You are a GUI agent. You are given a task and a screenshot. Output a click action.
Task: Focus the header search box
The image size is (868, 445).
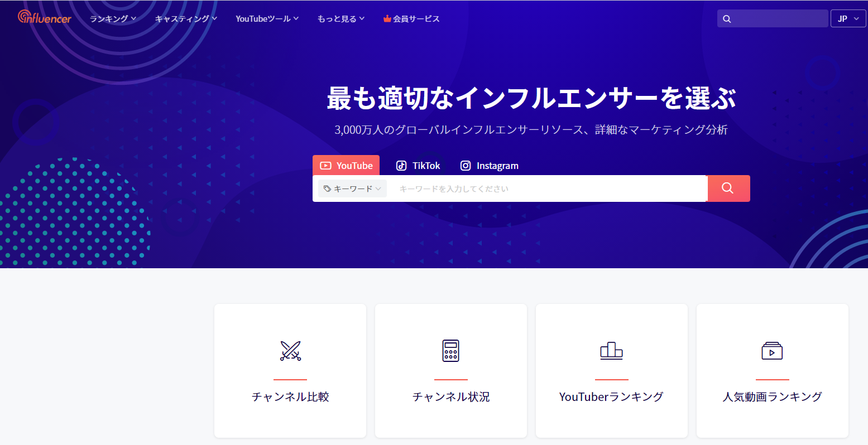[x=773, y=18]
